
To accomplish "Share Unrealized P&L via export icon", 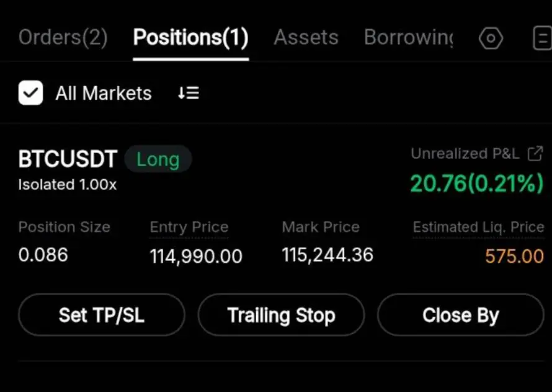I will (535, 154).
